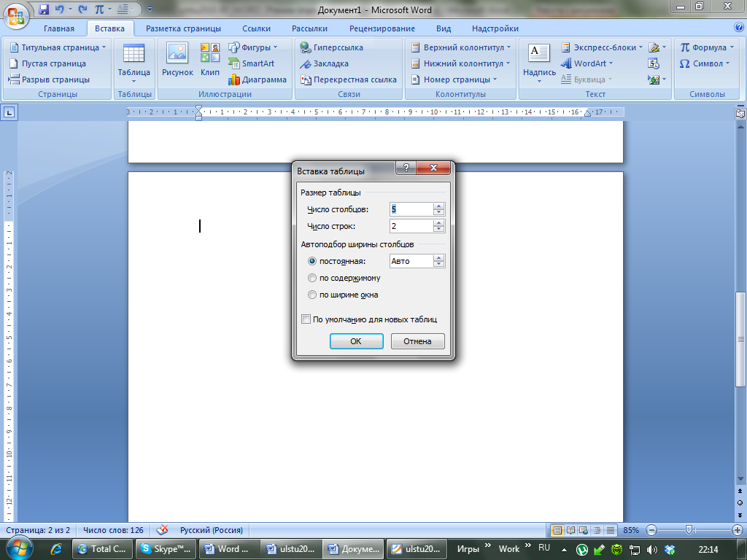
Task: Switch to the Разметка страницы tab
Action: (183, 28)
